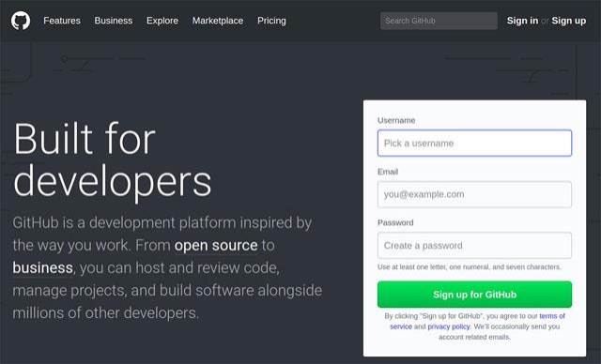Click the Sign up for GitHub button

pyautogui.click(x=474, y=295)
